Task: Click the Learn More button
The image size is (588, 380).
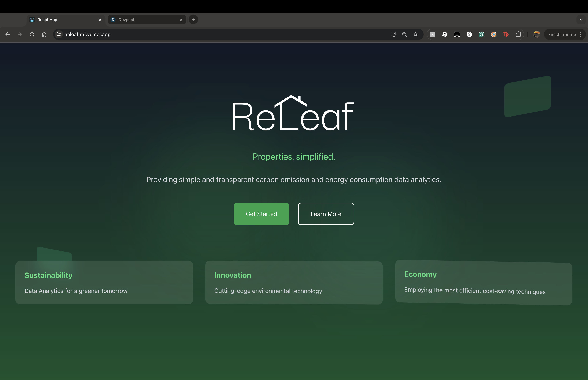Action: (x=326, y=214)
